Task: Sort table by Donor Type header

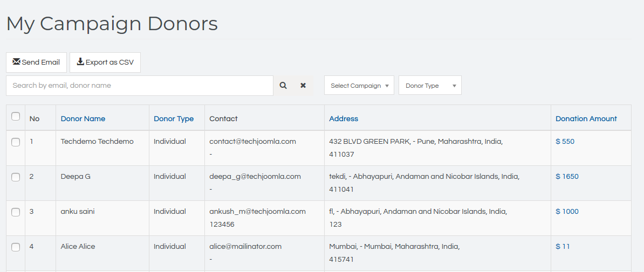Action: click(174, 118)
